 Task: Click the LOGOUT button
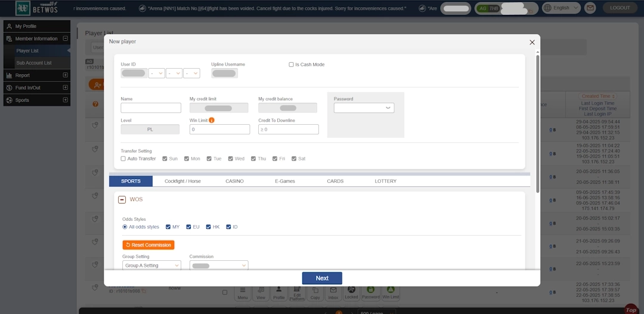620,8
